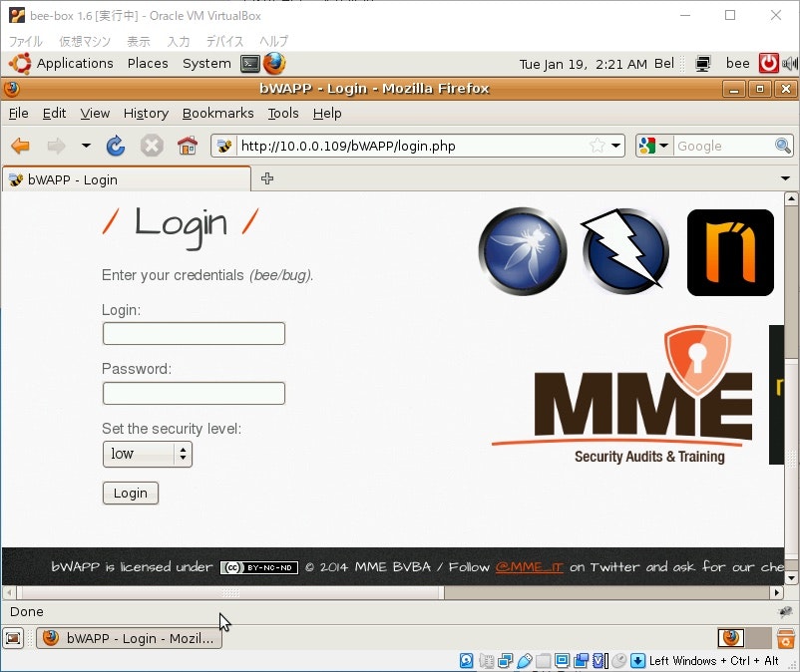Switch to the empty second workspace

pyautogui.click(x=758, y=638)
